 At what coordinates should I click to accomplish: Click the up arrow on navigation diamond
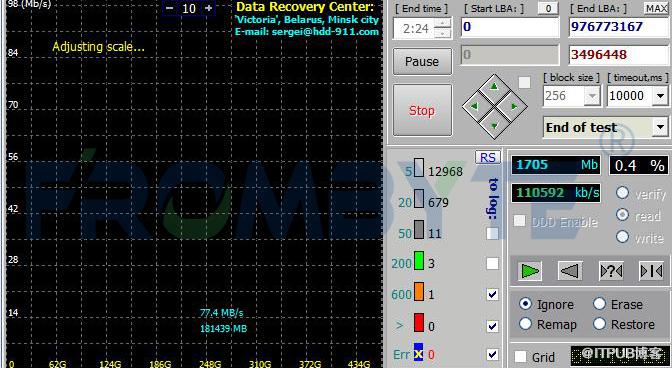[494, 87]
